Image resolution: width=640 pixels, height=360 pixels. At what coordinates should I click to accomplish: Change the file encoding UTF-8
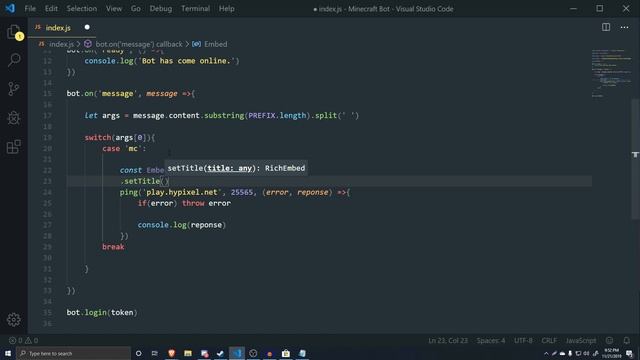click(523, 340)
